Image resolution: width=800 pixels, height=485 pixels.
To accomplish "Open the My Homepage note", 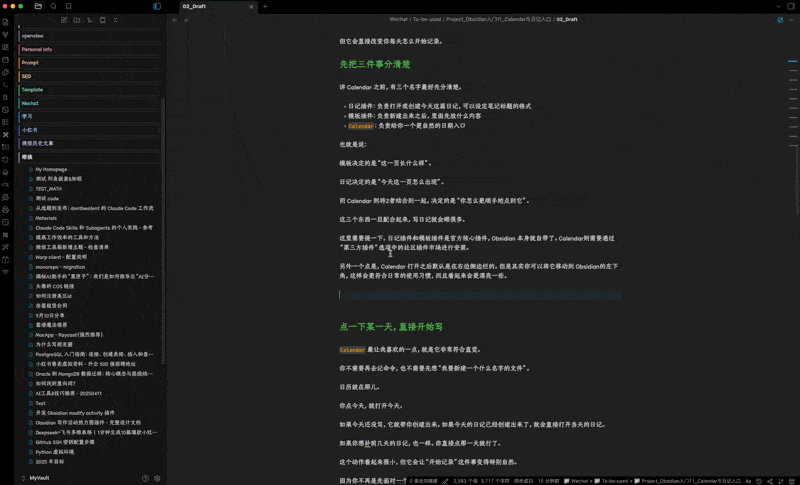I will (51, 169).
